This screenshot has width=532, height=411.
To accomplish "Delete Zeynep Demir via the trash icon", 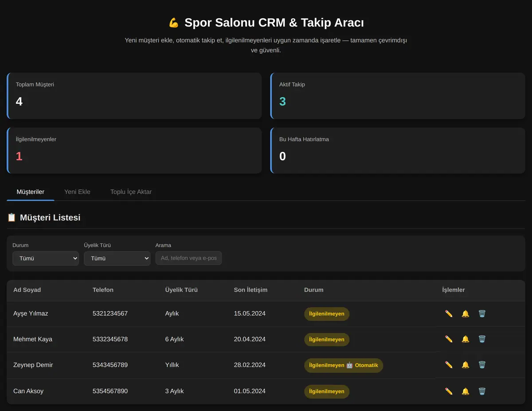I will [482, 365].
